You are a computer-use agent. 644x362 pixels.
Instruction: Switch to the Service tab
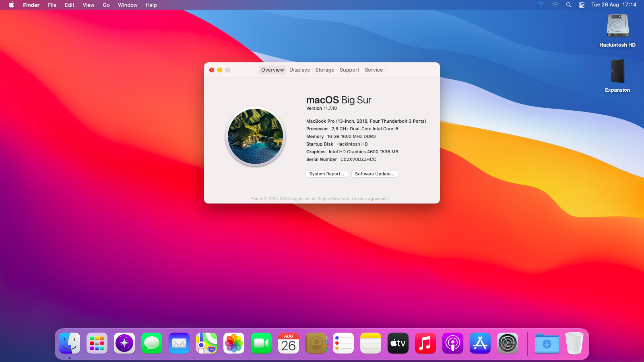click(374, 70)
